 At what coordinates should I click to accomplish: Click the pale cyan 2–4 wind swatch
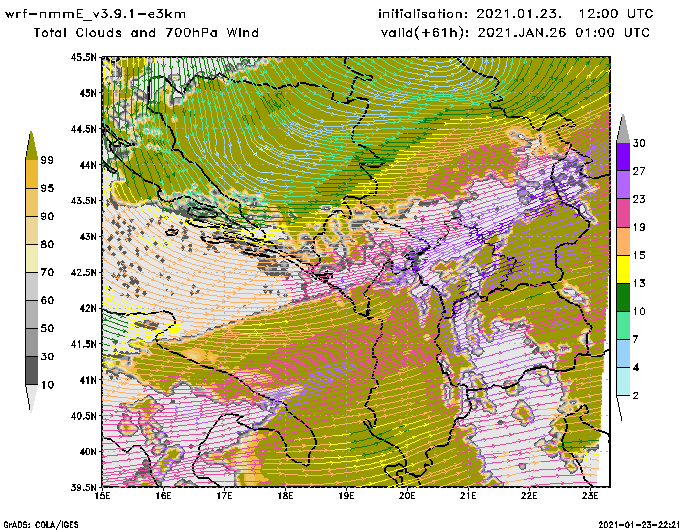click(x=623, y=382)
